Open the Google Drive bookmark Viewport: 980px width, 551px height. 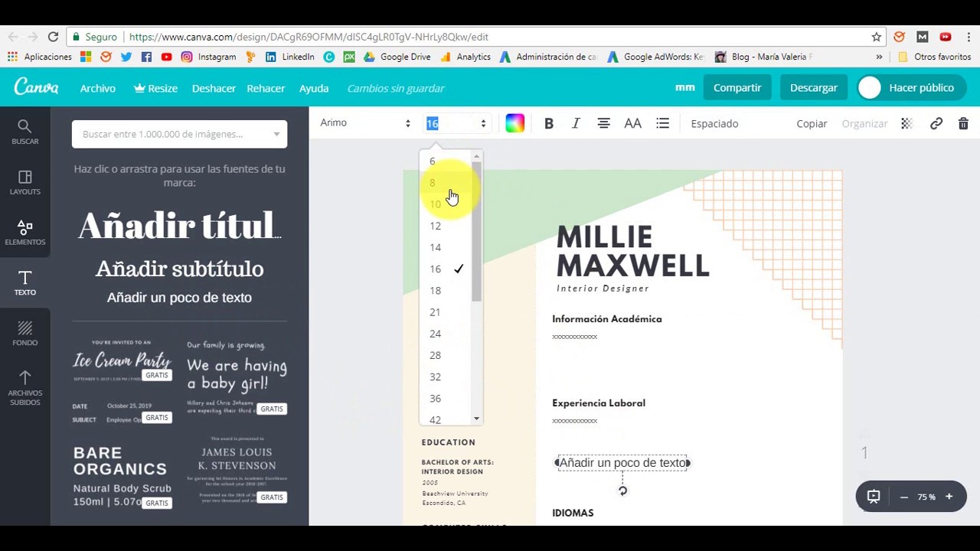pyautogui.click(x=397, y=57)
